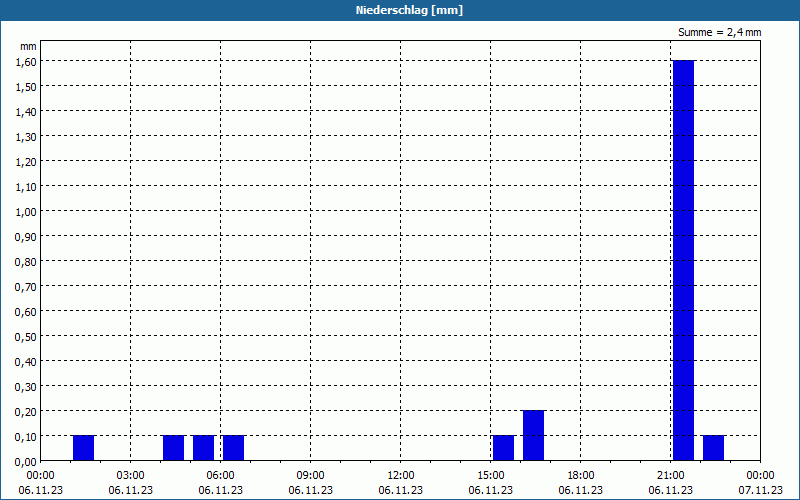
Task: Click the 03:00 time label
Action: [x=130, y=476]
